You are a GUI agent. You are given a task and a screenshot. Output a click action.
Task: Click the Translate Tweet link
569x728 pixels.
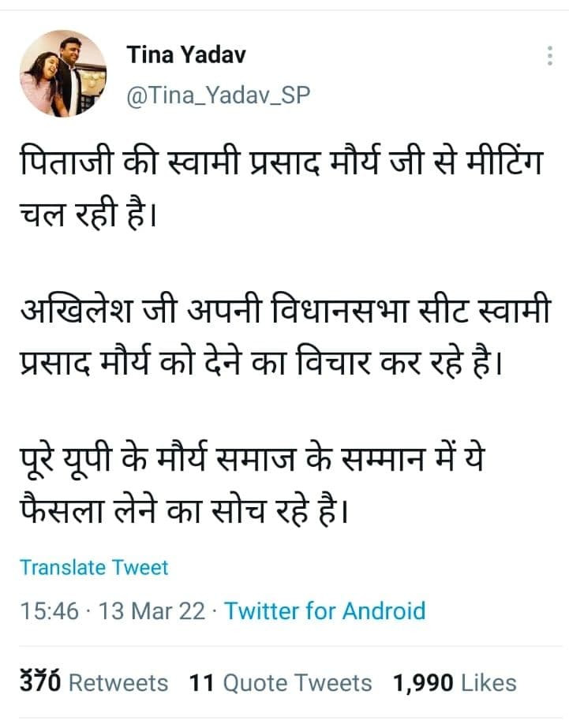[x=94, y=567]
